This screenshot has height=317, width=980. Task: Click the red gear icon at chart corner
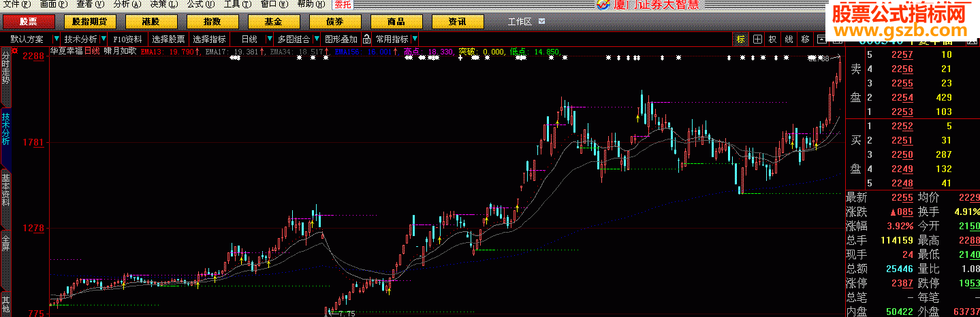click(16, 51)
